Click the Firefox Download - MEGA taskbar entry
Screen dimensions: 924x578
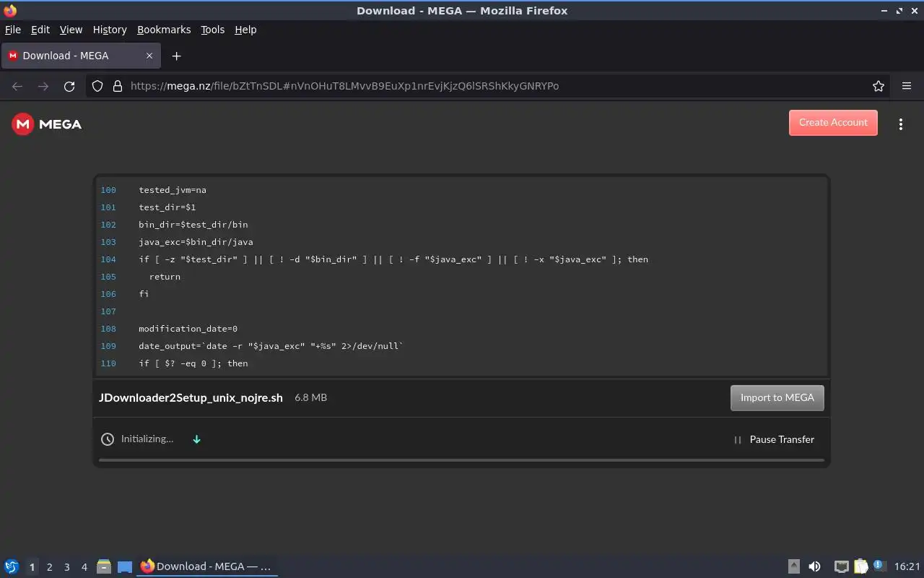click(207, 566)
